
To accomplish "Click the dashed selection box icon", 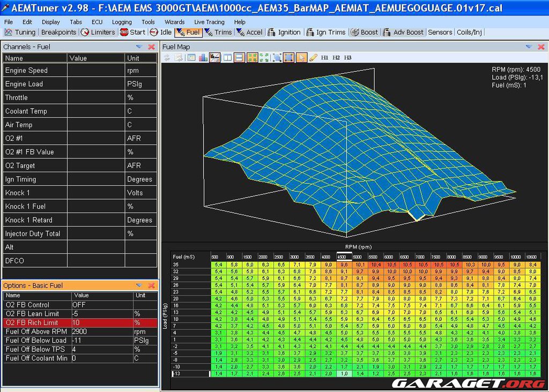I will click(x=277, y=58).
